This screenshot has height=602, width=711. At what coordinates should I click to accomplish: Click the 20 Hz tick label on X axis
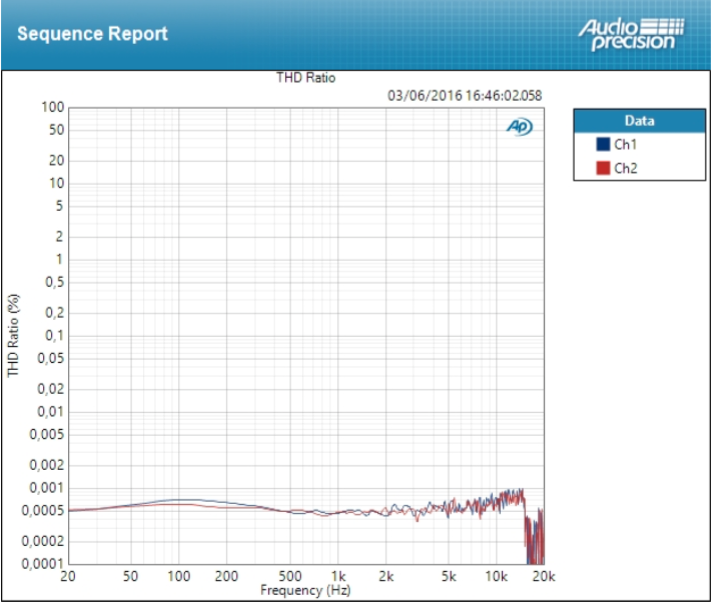[x=68, y=576]
